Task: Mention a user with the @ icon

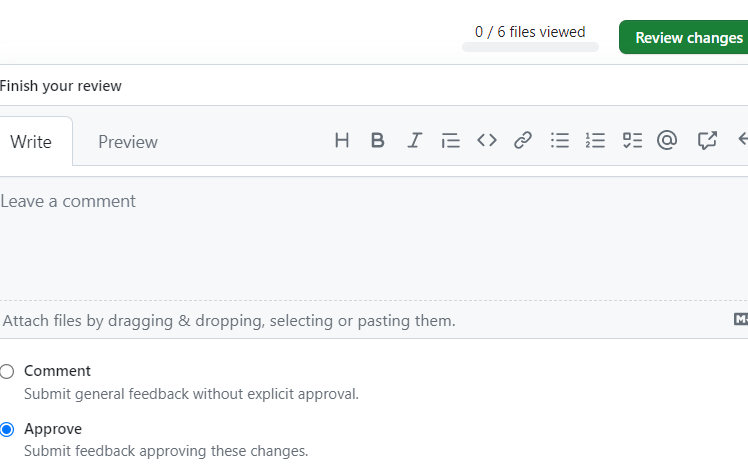Action: [x=667, y=140]
